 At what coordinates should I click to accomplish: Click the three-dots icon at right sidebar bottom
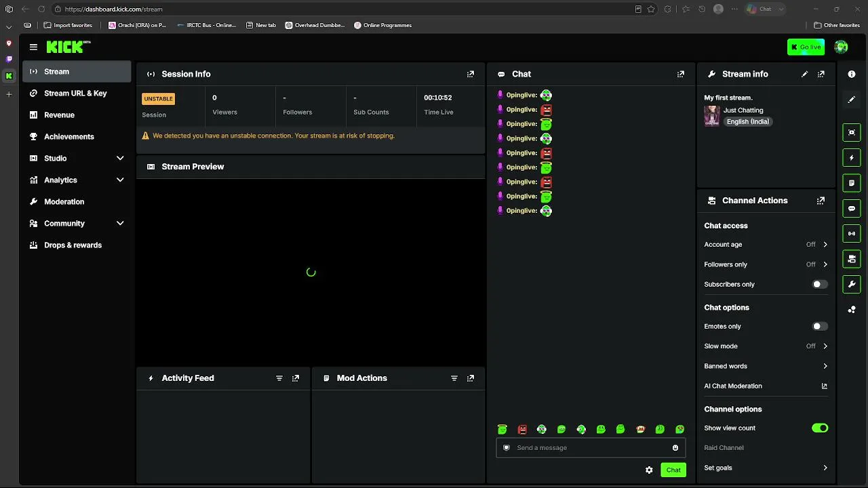pyautogui.click(x=852, y=310)
